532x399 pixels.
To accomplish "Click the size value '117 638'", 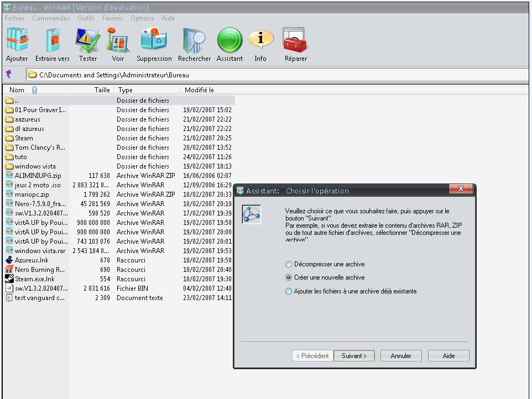I will tap(99, 176).
